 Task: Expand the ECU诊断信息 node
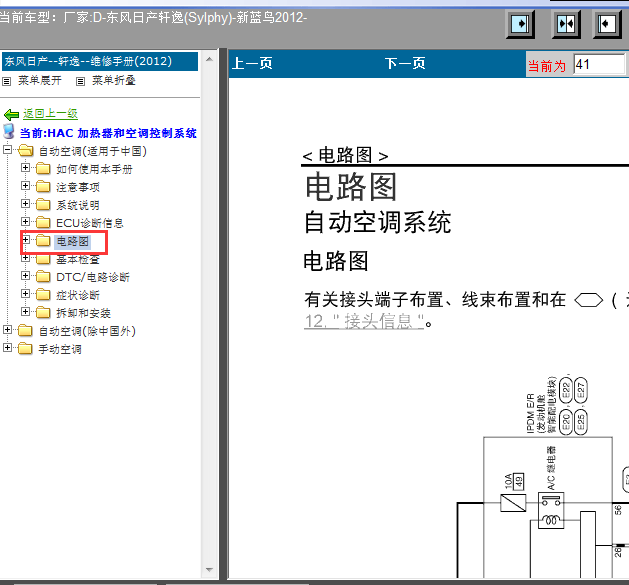point(25,221)
